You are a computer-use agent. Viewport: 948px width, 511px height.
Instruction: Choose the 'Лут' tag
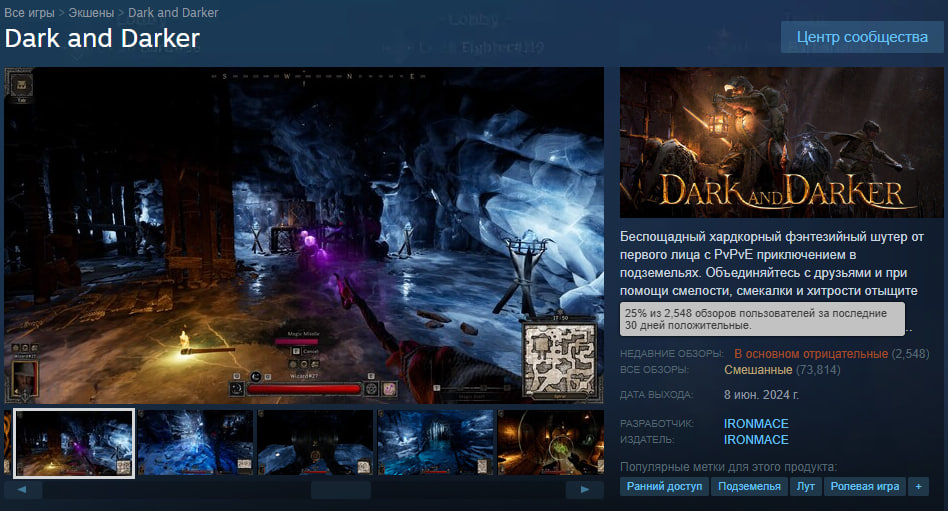point(805,486)
